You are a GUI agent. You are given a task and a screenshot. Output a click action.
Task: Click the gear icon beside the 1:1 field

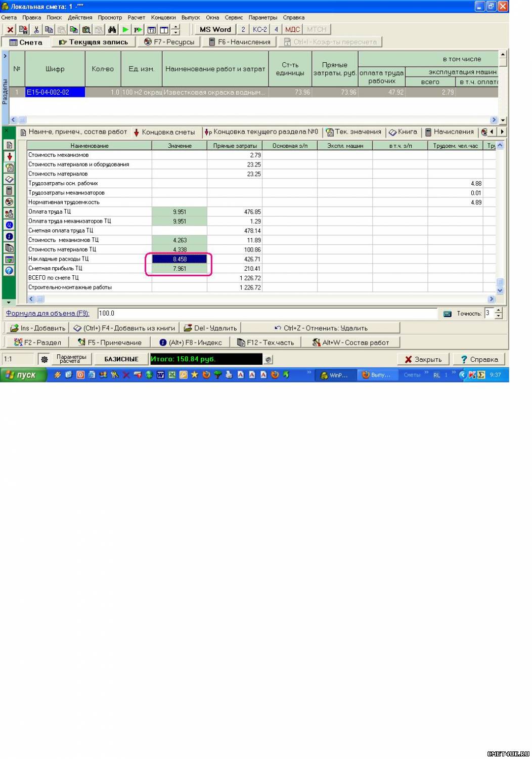(x=45, y=359)
